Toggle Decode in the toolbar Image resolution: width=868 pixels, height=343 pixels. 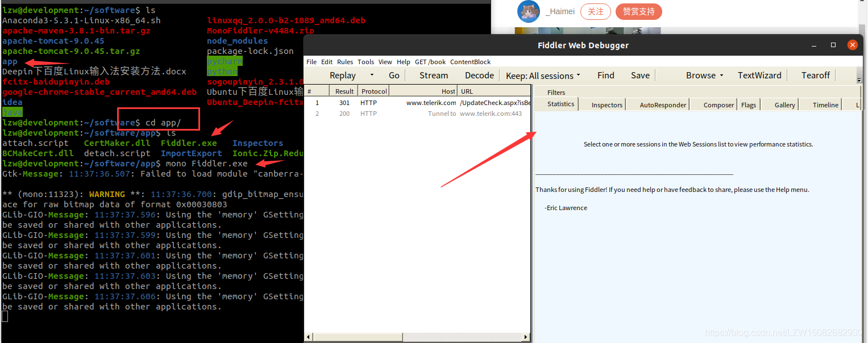click(x=479, y=76)
